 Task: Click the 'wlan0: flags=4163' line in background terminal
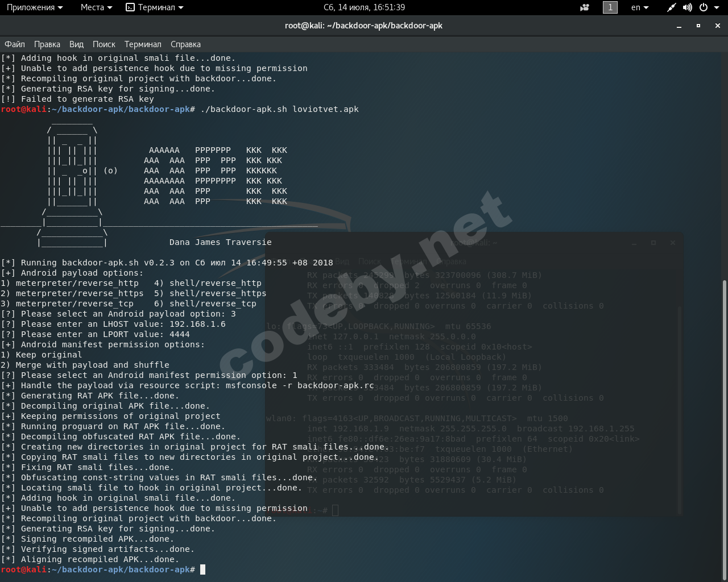coord(417,418)
